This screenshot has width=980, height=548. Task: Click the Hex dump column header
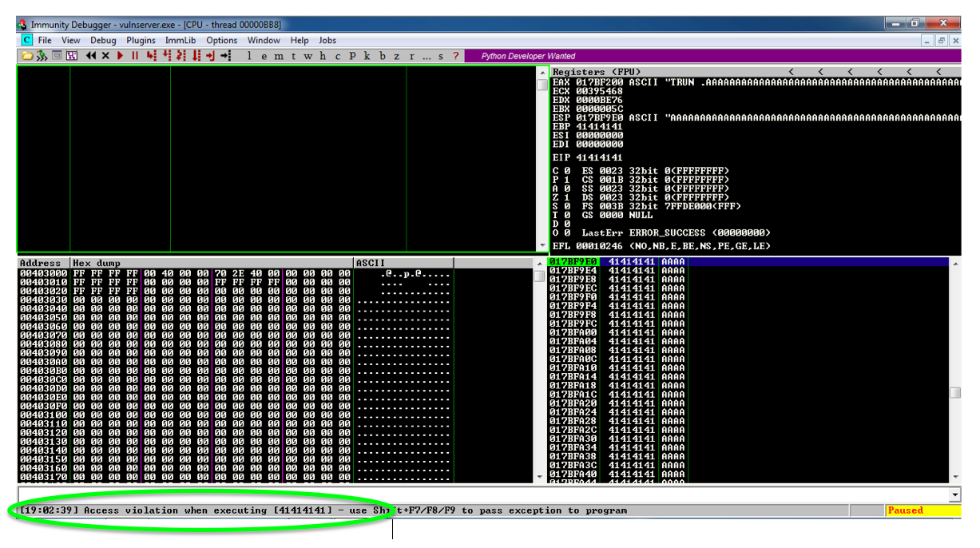212,263
